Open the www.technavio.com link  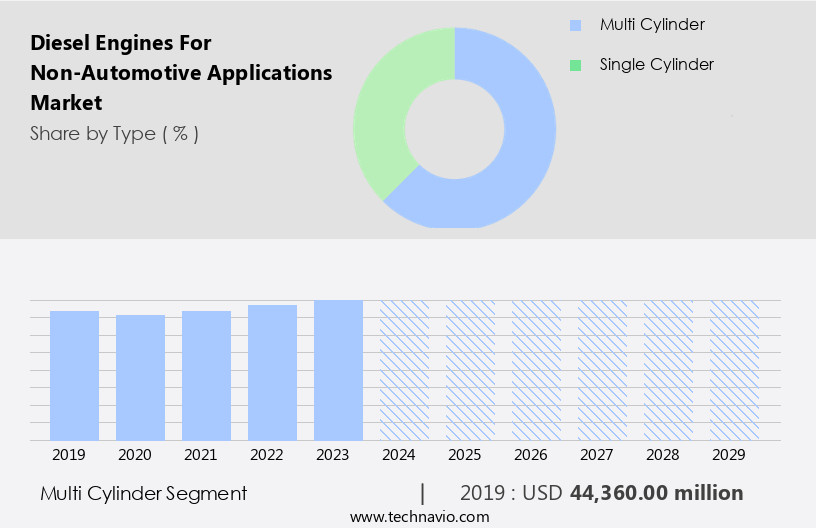click(419, 516)
